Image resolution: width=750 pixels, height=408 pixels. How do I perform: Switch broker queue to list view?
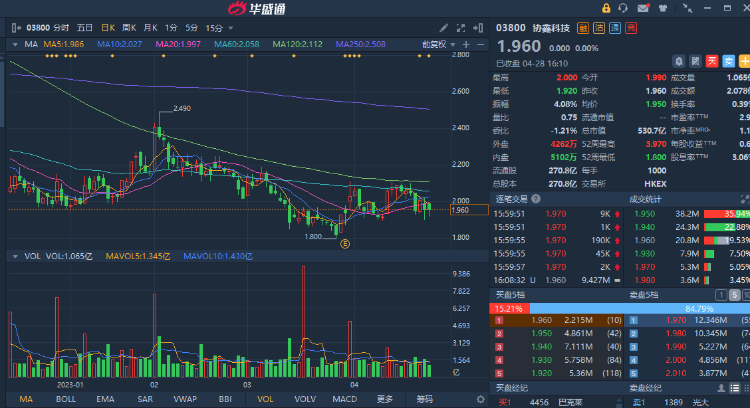point(735,388)
